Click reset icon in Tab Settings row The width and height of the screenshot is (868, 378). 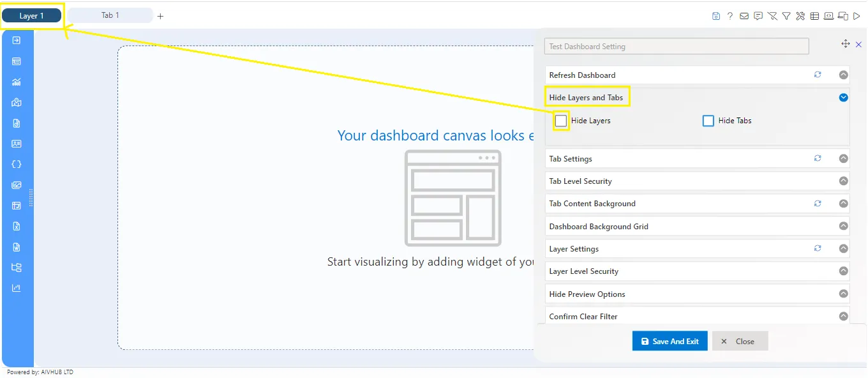click(818, 158)
